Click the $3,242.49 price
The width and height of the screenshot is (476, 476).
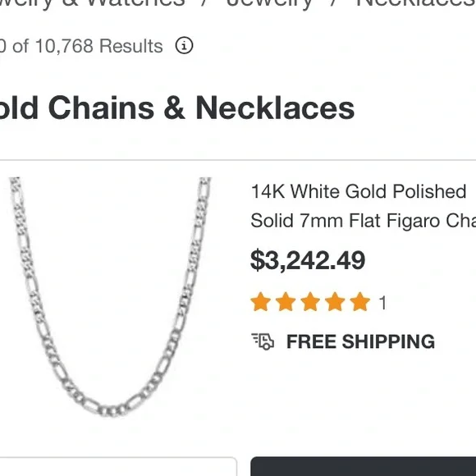click(x=308, y=260)
